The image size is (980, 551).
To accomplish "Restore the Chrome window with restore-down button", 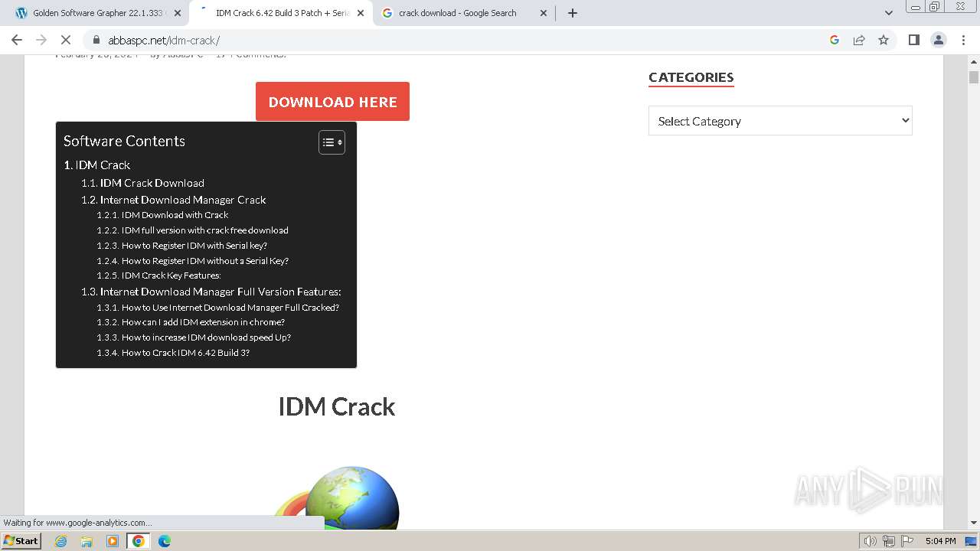I will [x=934, y=7].
